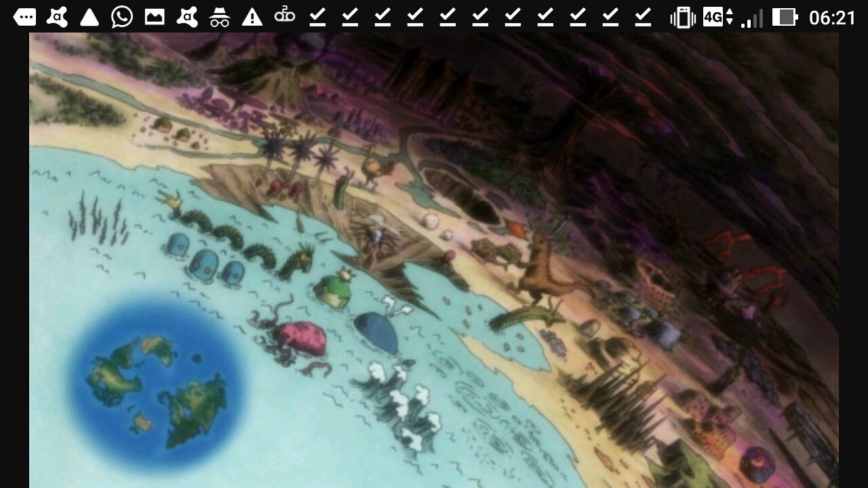Tap the Avast icon beside the incognito hat

(187, 17)
